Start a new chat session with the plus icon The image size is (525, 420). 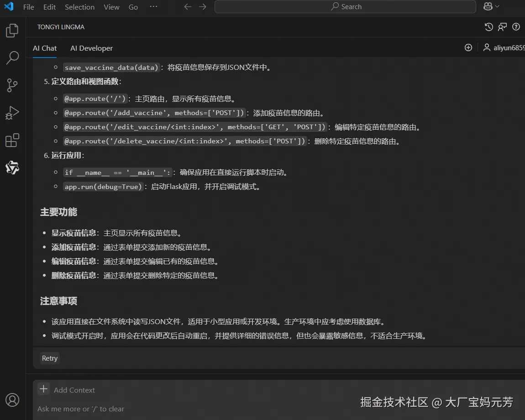pyautogui.click(x=468, y=47)
